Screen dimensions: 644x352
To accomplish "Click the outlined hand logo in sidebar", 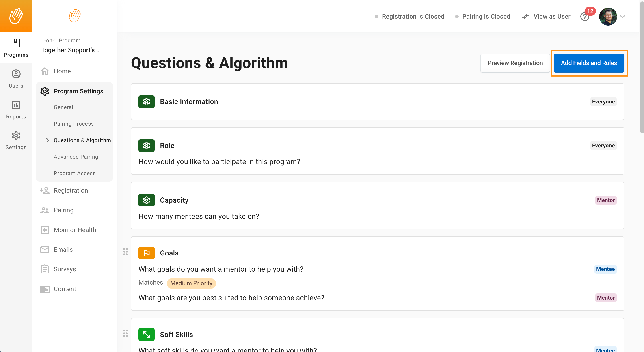I will pos(75,15).
